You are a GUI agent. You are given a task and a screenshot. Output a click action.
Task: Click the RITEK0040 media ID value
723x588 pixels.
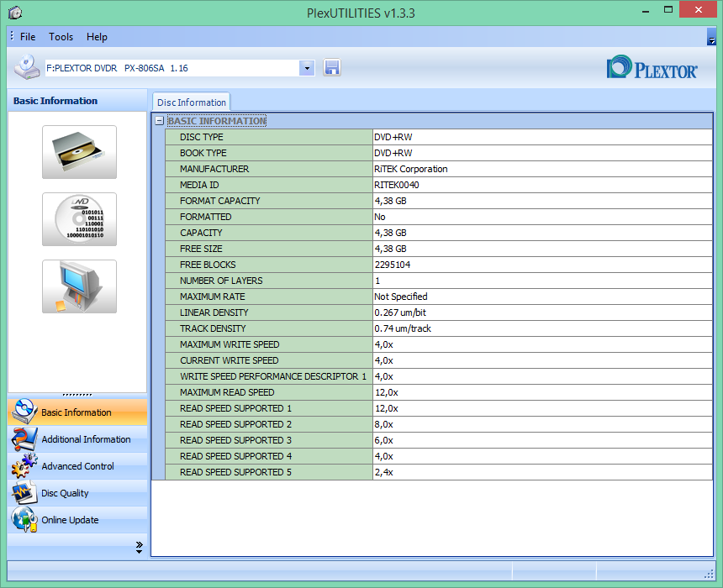pos(397,186)
